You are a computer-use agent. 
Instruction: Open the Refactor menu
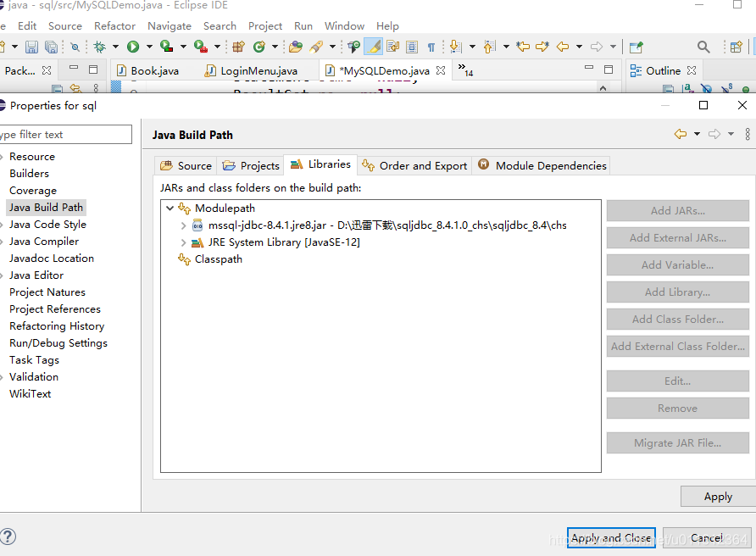[x=114, y=26]
